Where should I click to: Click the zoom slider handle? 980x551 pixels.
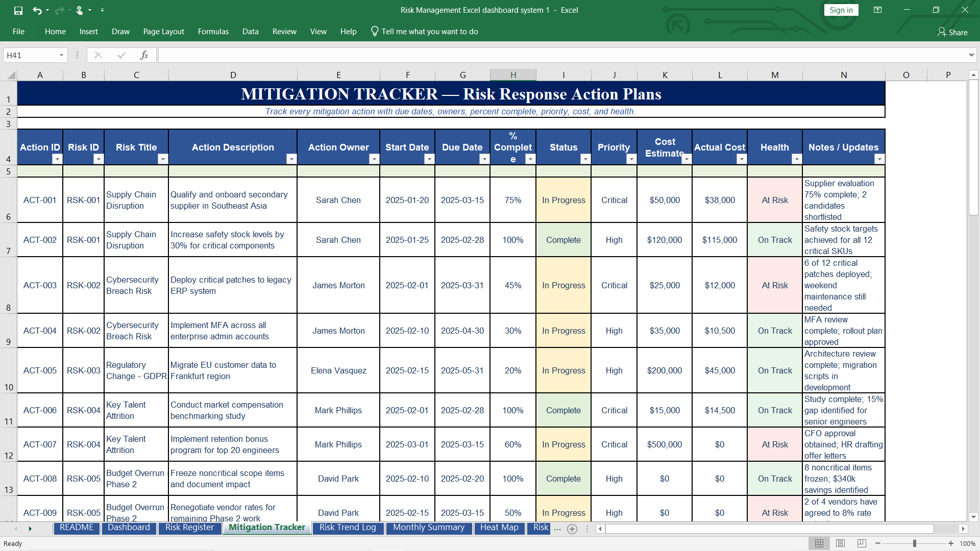coord(915,543)
